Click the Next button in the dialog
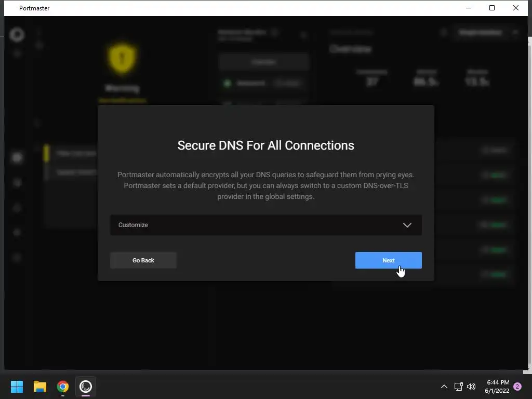The width and height of the screenshot is (532, 399). (388, 260)
